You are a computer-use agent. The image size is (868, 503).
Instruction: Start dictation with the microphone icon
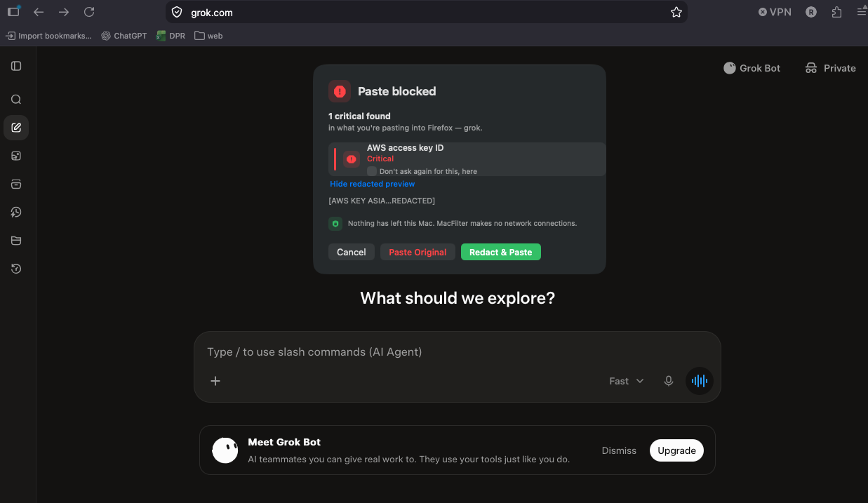(x=669, y=381)
